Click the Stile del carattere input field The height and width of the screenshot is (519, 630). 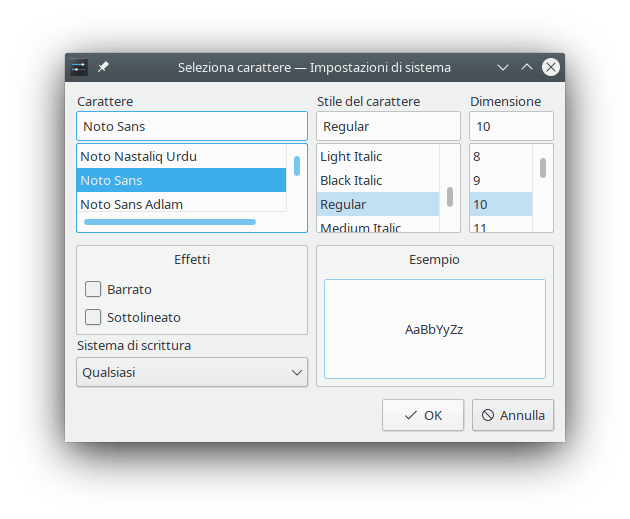pos(388,126)
